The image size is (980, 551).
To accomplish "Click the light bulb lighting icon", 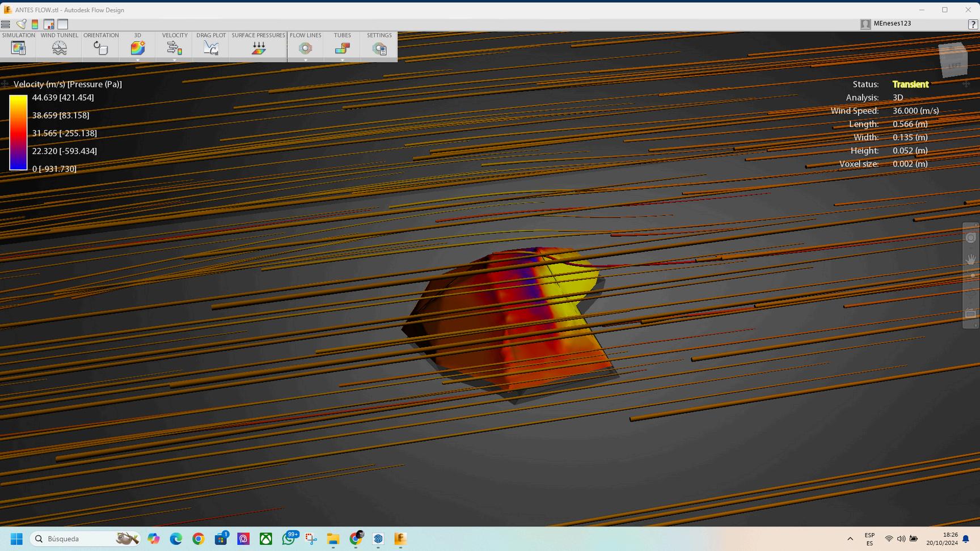I will click(x=21, y=24).
